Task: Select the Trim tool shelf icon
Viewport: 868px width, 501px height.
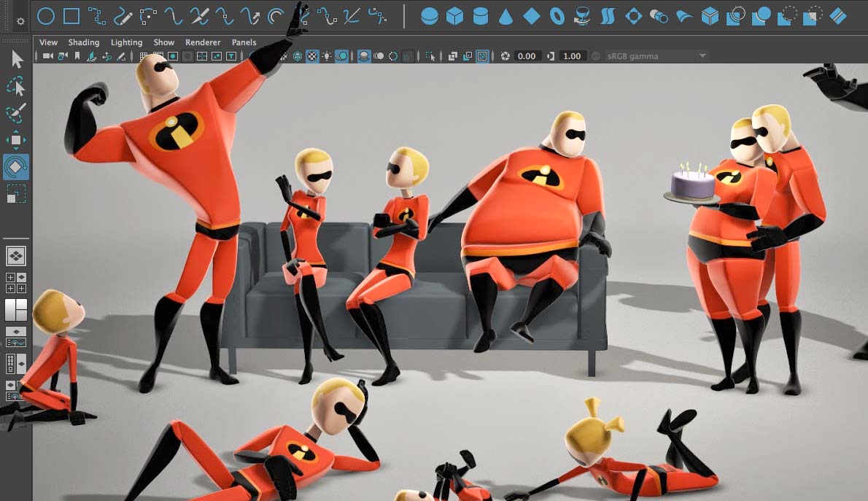Action: coord(786,17)
